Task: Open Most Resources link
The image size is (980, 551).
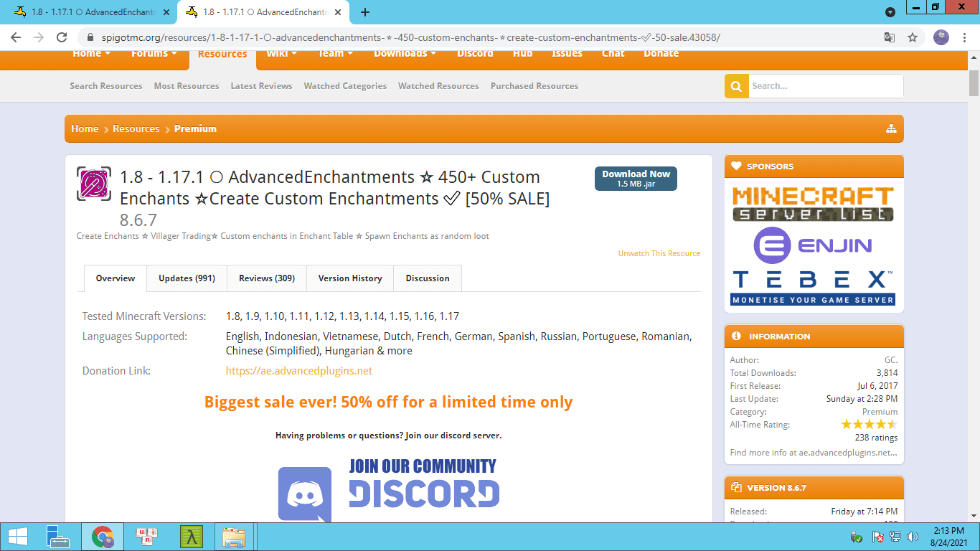Action: point(187,86)
